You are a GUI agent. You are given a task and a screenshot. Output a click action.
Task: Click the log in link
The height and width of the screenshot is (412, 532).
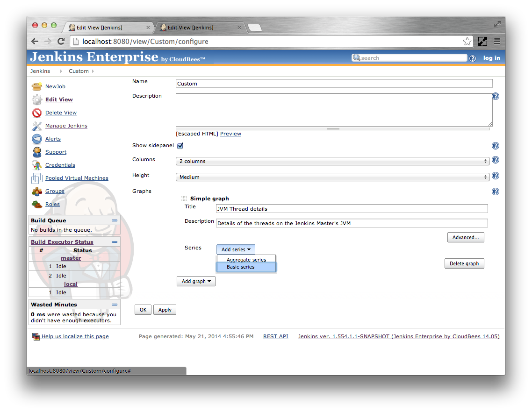coord(492,58)
